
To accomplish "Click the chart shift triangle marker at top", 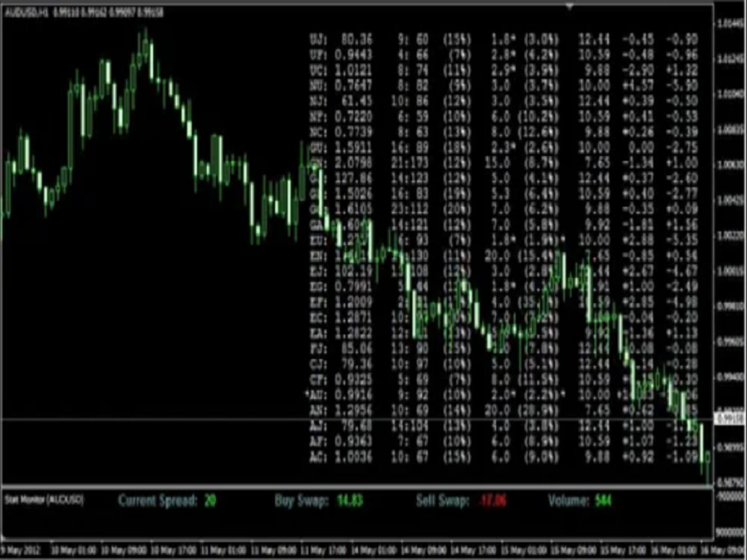I will click(569, 6).
